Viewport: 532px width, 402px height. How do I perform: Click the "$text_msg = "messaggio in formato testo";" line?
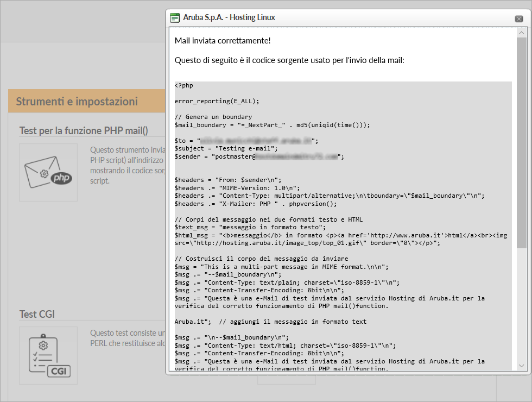[250, 227]
